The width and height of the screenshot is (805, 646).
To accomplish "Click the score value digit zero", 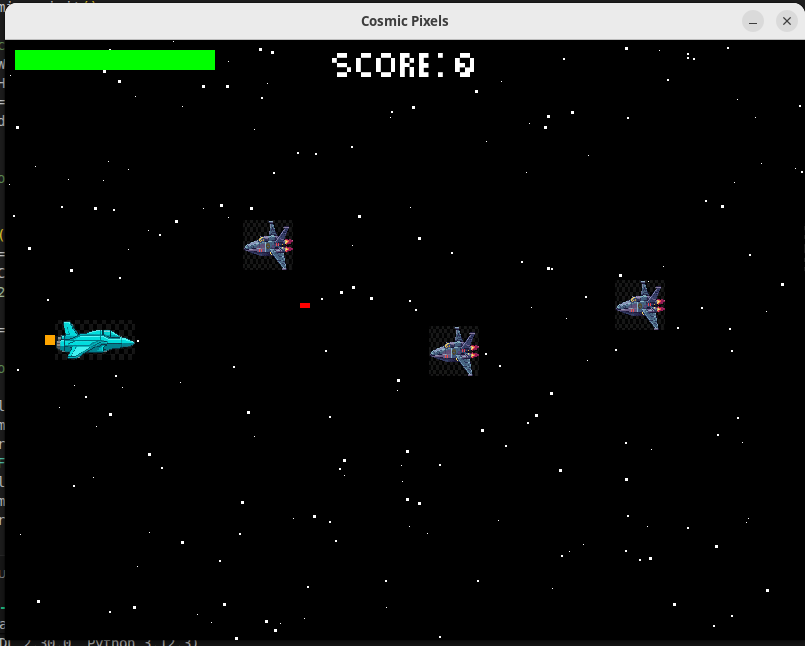I will [464, 66].
